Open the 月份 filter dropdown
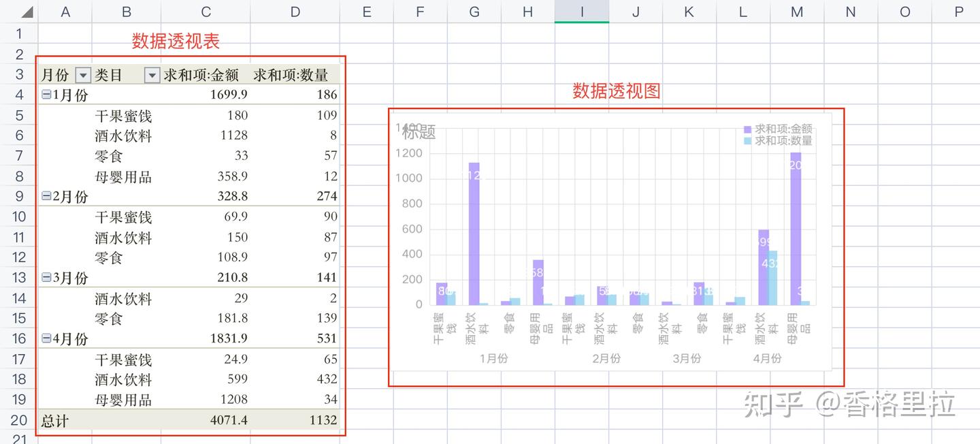The height and width of the screenshot is (444, 980). pos(83,76)
